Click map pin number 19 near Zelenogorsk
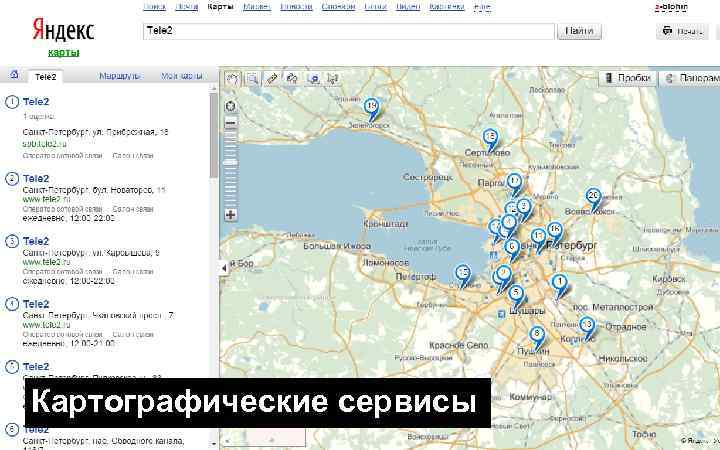 tap(372, 109)
